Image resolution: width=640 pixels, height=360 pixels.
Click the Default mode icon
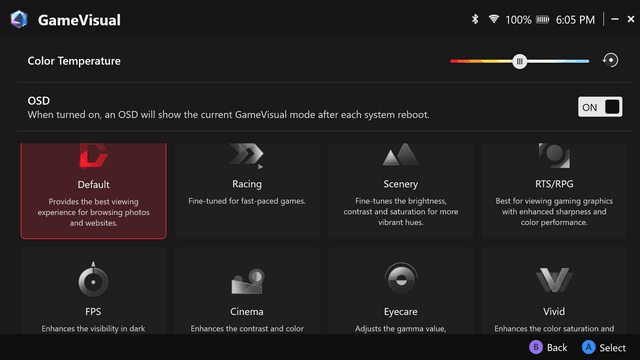(x=93, y=155)
